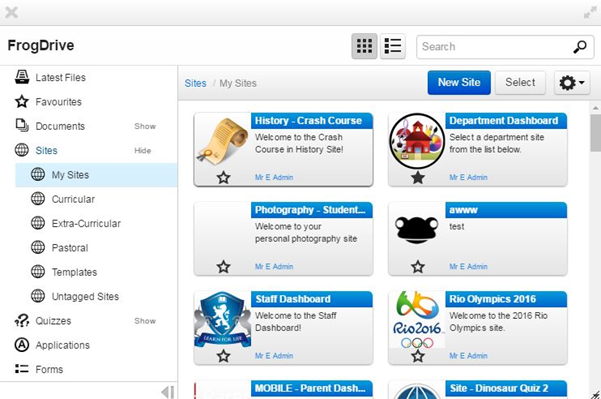Viewport: 601px width, 399px height.
Task: Click the New Site button
Action: pyautogui.click(x=459, y=82)
